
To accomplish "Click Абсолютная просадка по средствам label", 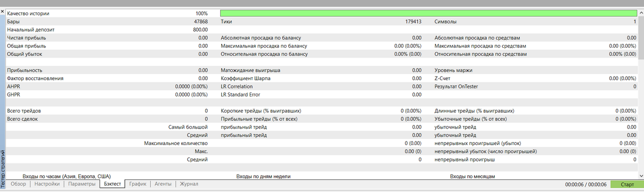I will pyautogui.click(x=478, y=37).
